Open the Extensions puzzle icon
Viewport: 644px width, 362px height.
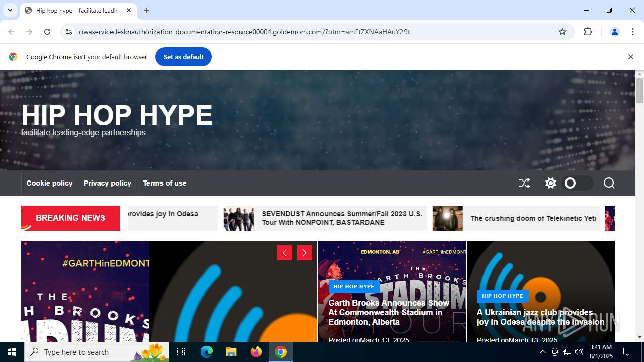[x=588, y=32]
